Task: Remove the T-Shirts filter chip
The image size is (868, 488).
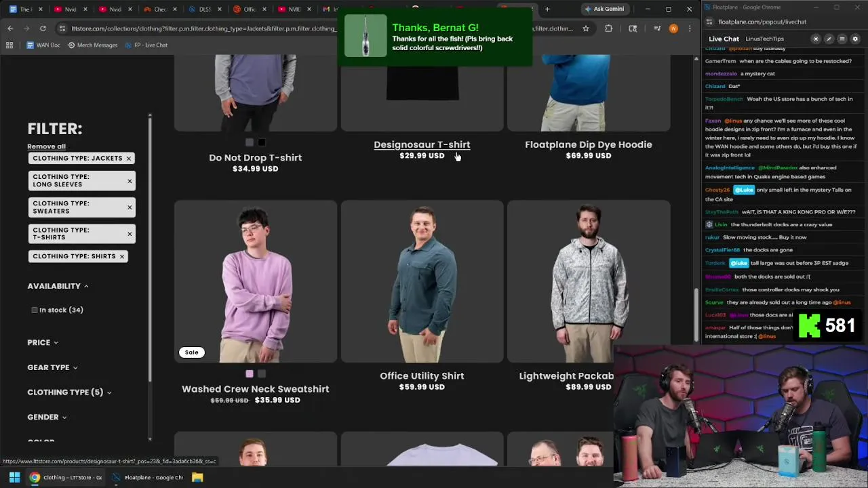Action: [130, 234]
